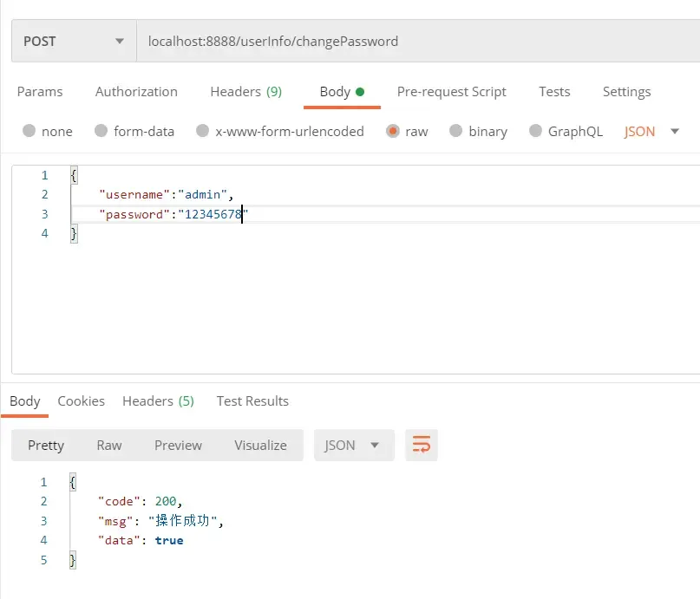
Task: View the response Cookies tab
Action: (x=81, y=400)
